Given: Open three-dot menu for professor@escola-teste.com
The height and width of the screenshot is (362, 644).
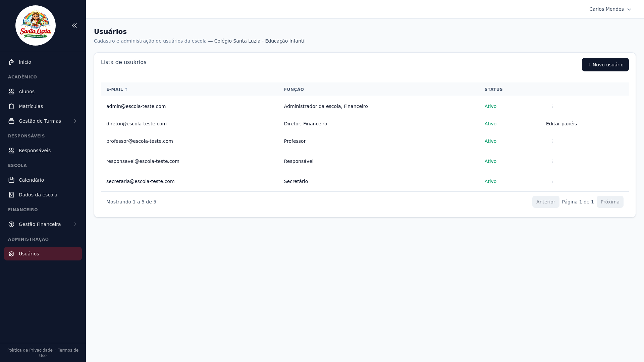Looking at the screenshot, I should tap(552, 141).
